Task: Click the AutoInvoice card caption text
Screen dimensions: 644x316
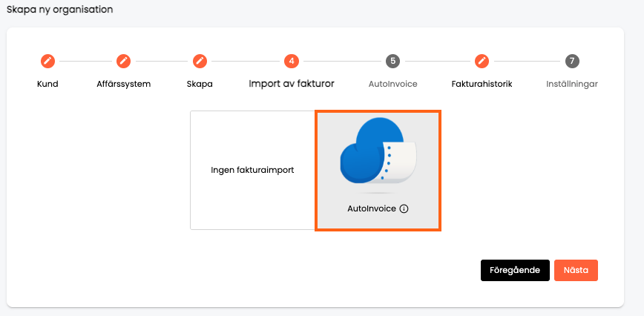Action: point(372,209)
